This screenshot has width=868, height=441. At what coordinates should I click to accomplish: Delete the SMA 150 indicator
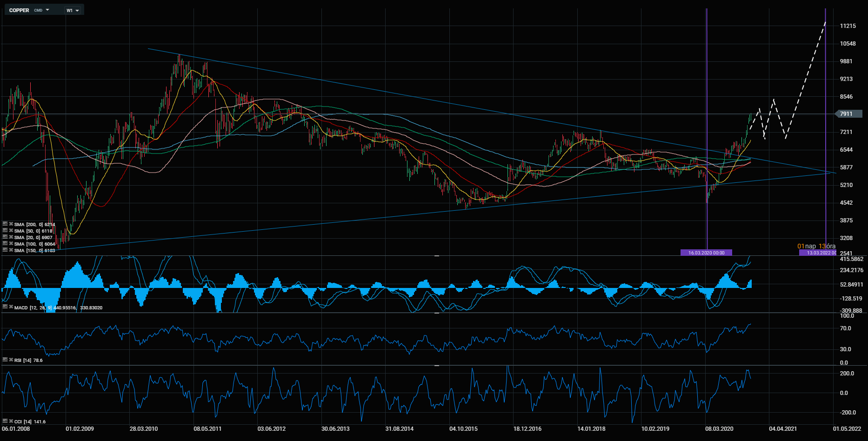11,250
